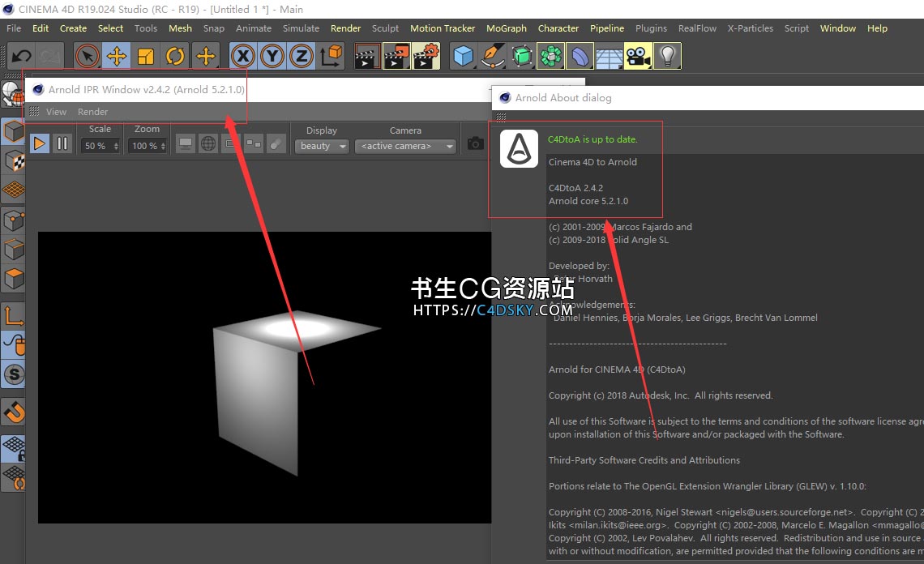Open the MoGraph menu
Viewport: 924px width, 564px height.
coord(507,28)
